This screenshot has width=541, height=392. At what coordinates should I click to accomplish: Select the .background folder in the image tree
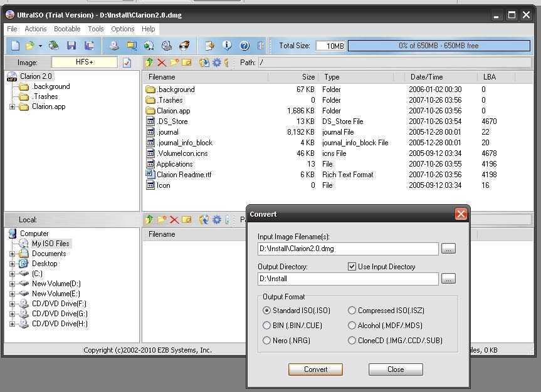pyautogui.click(x=51, y=86)
